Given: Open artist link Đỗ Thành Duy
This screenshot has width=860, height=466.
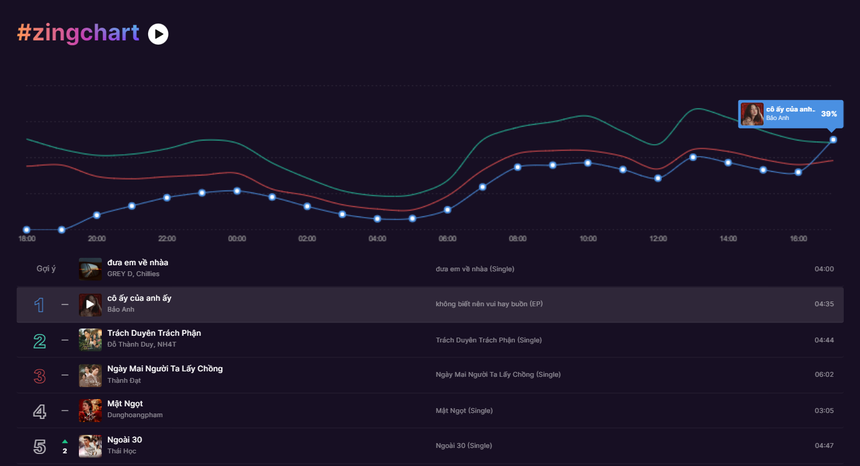Looking at the screenshot, I should coord(131,344).
